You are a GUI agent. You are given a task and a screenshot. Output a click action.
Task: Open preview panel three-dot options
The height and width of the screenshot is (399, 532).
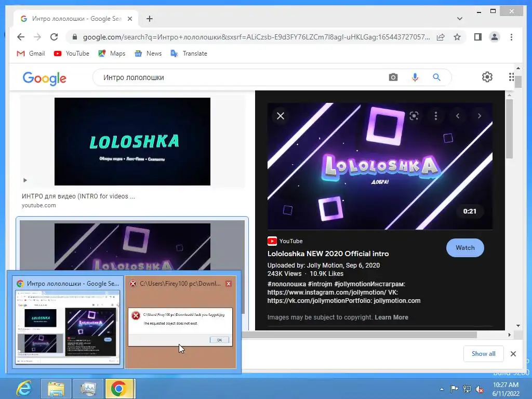tap(436, 116)
